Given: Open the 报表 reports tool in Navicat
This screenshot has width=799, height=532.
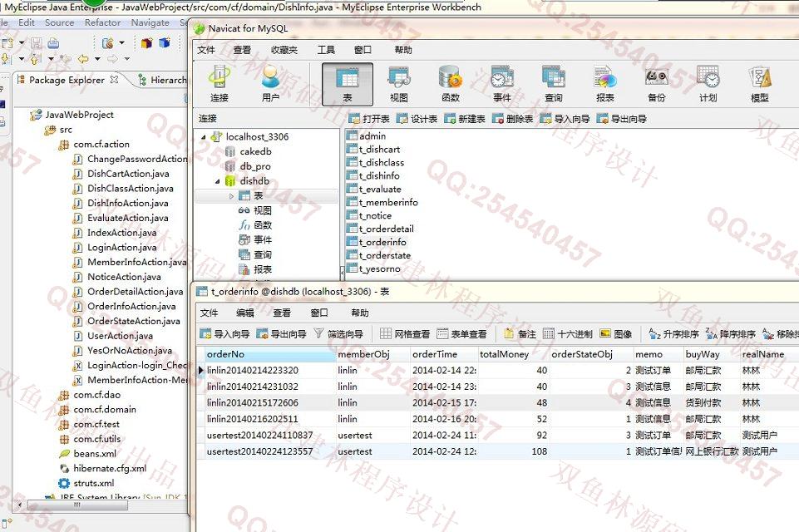Looking at the screenshot, I should (x=604, y=84).
